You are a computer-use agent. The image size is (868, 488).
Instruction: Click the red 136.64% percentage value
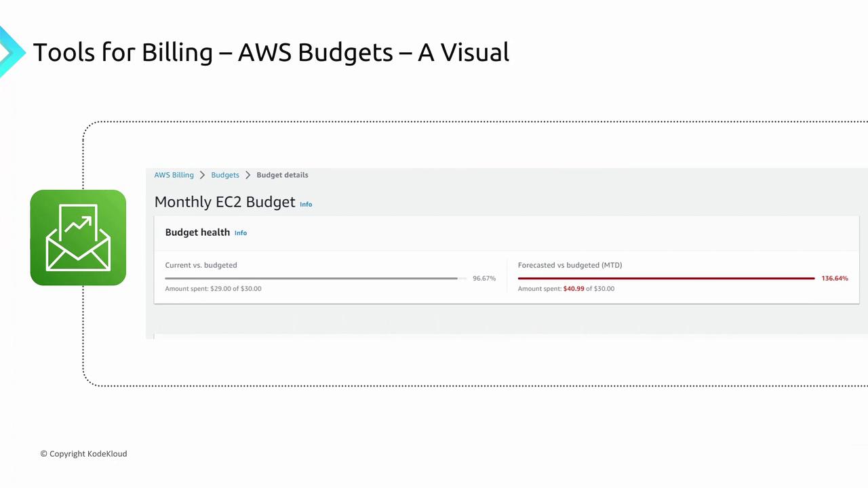(834, 279)
